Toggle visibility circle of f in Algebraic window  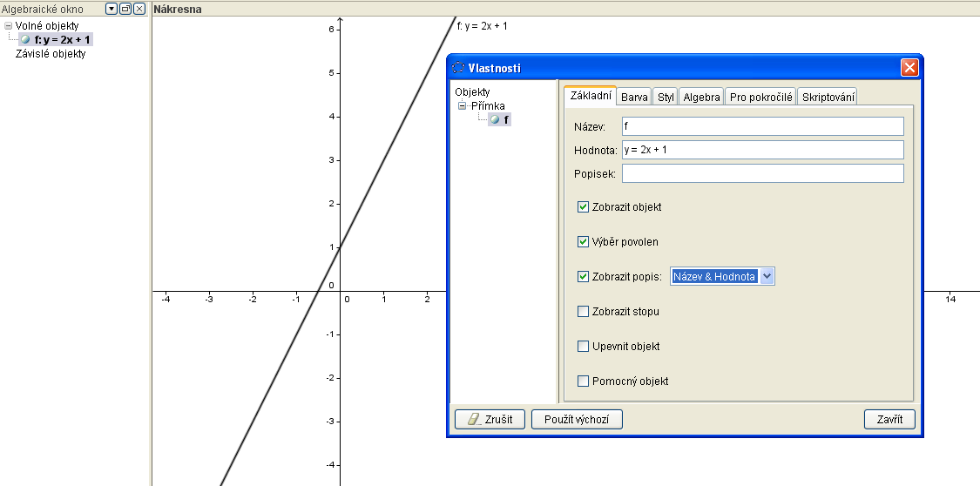click(25, 39)
